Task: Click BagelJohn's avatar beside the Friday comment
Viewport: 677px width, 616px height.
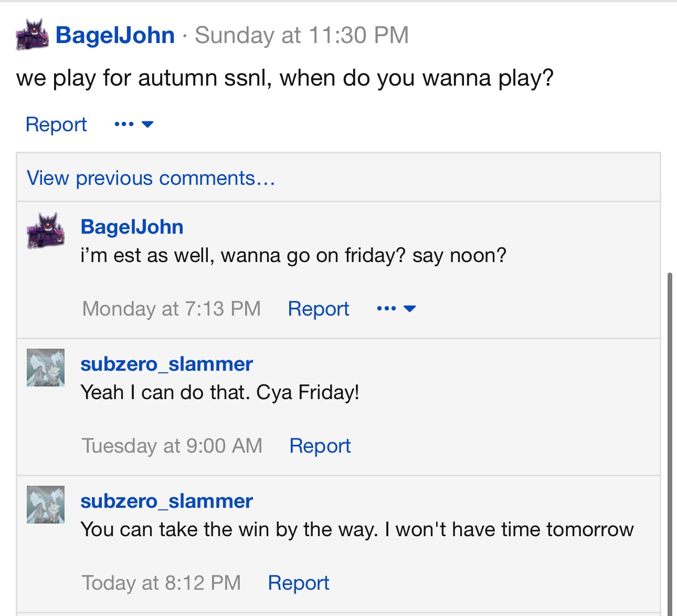Action: [46, 231]
